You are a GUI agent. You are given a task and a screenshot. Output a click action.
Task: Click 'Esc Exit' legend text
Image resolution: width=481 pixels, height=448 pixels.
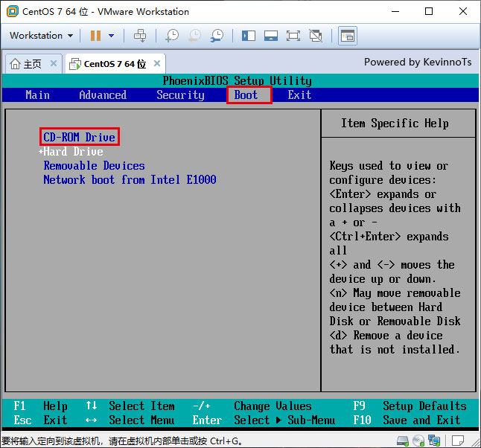(x=40, y=420)
